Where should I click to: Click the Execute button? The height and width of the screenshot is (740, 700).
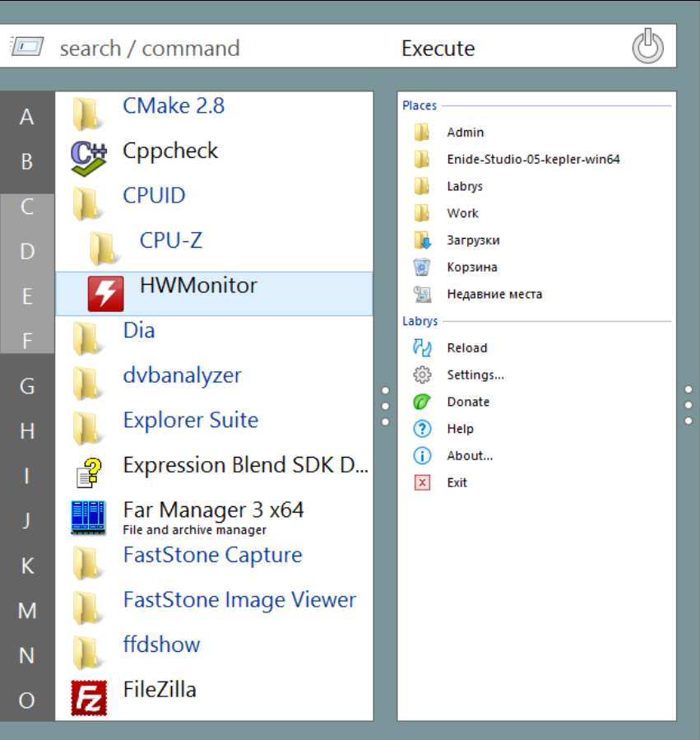pos(438,49)
